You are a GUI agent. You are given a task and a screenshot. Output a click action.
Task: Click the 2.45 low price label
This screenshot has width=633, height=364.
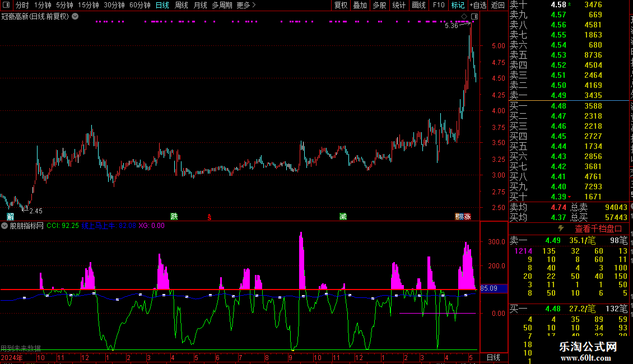(x=35, y=211)
